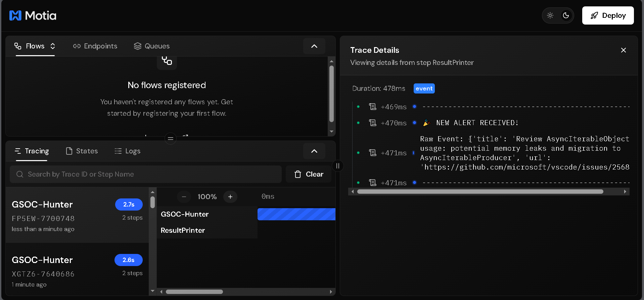Click the Logs list icon
The height and width of the screenshot is (300, 644).
coord(118,151)
